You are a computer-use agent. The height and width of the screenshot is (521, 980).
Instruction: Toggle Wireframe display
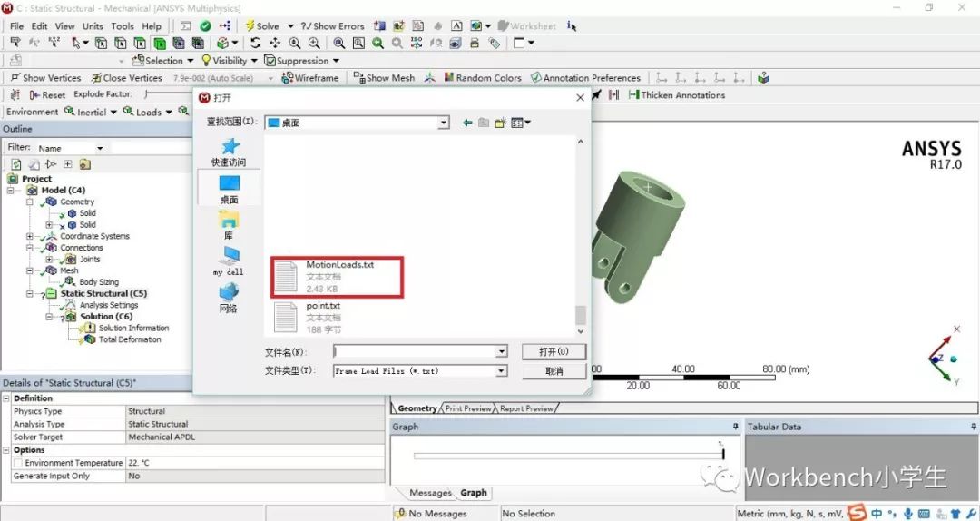click(310, 77)
